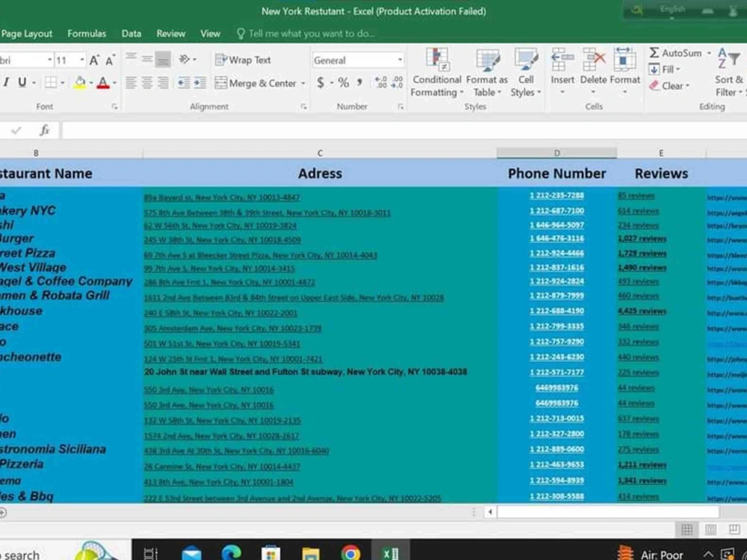Open Google Chrome from taskbar
This screenshot has height=560, width=747.
(x=350, y=553)
